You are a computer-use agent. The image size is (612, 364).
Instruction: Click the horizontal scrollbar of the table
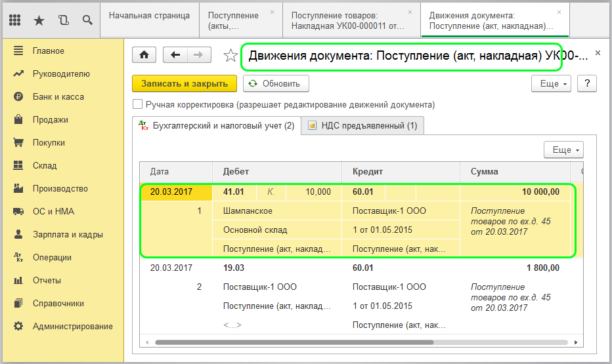[295, 342]
